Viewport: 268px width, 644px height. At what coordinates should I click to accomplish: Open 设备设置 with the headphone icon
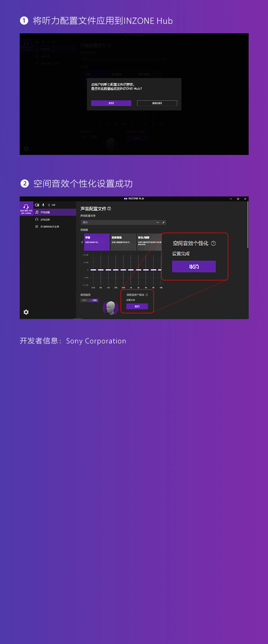[x=55, y=219]
